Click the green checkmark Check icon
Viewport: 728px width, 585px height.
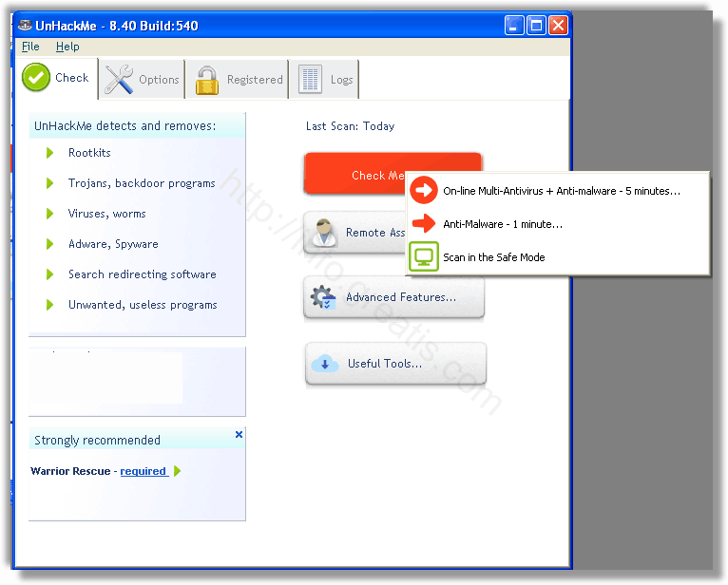(x=36, y=77)
